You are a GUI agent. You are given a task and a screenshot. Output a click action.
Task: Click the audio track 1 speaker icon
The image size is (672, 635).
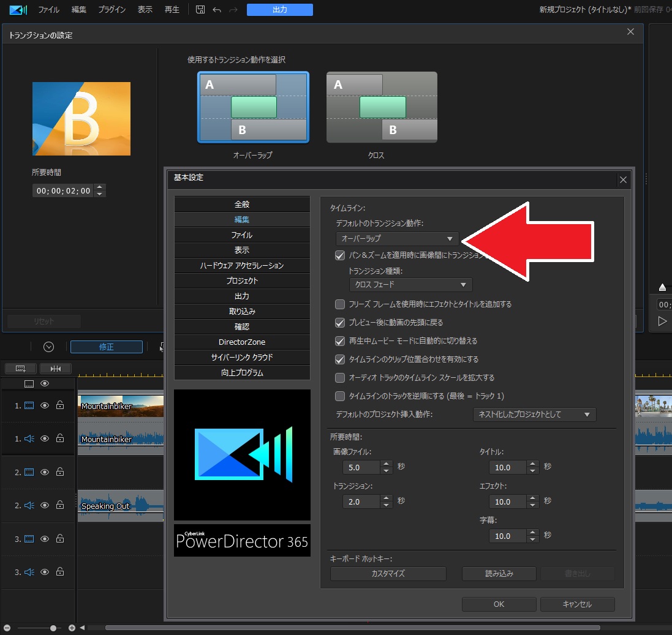(29, 438)
